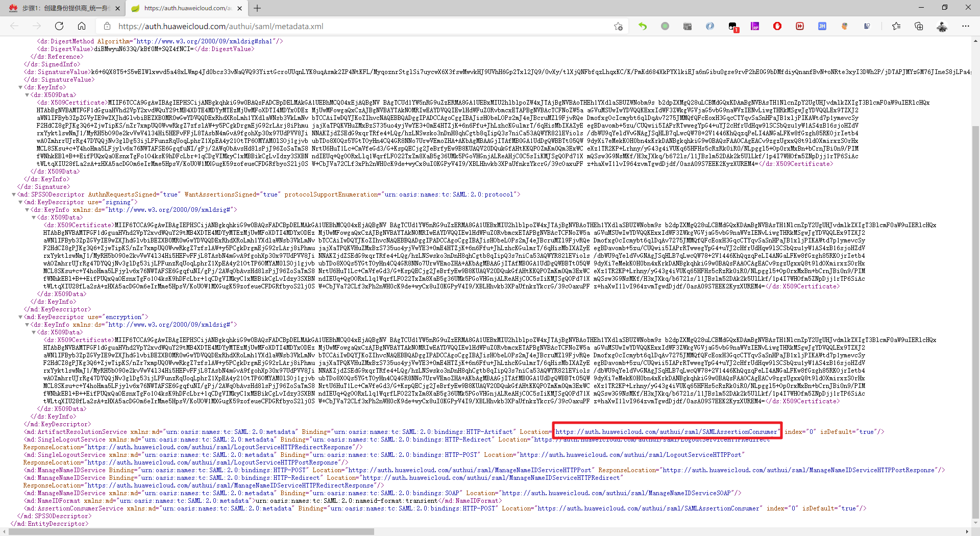980x536 pixels.
Task: Open a new tab with the plus button
Action: click(x=257, y=8)
